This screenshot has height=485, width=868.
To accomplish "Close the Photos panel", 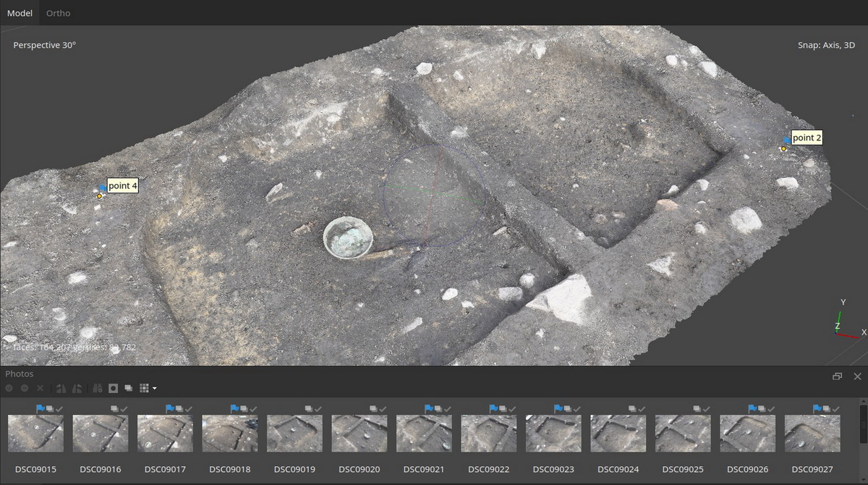I will click(x=857, y=376).
